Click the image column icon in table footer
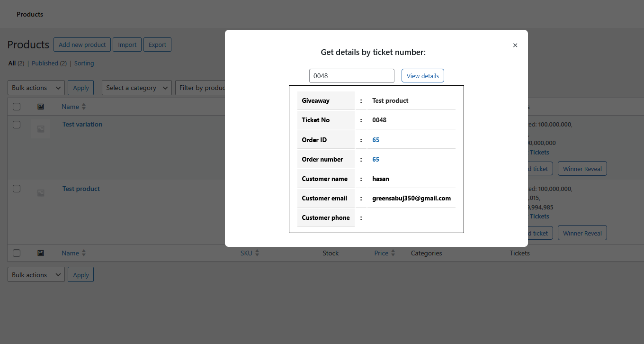The width and height of the screenshot is (644, 344). tap(41, 253)
